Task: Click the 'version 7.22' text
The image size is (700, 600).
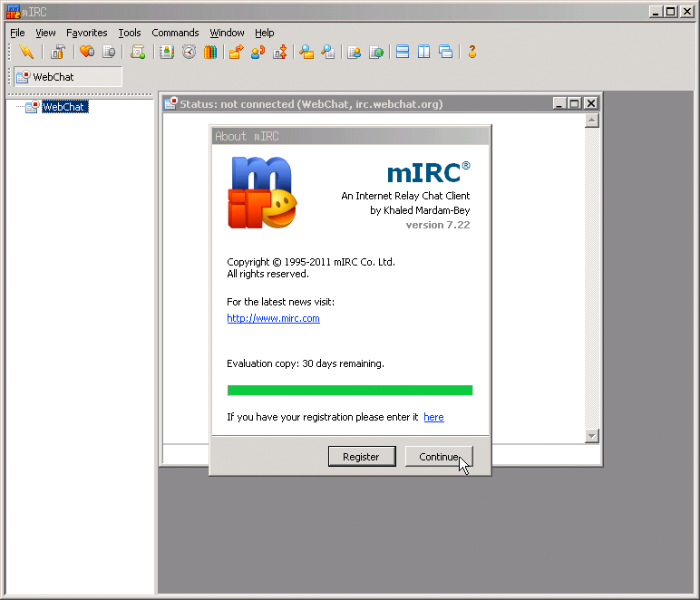Action: pos(437,225)
